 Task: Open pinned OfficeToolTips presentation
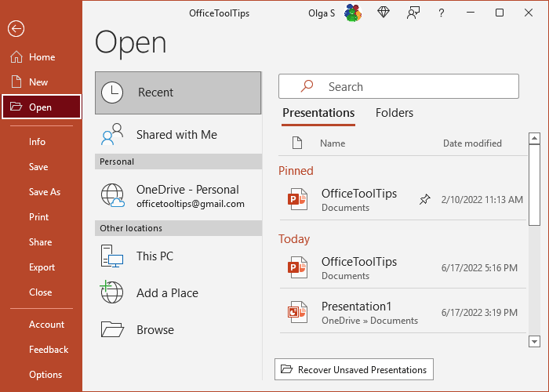tap(403, 199)
